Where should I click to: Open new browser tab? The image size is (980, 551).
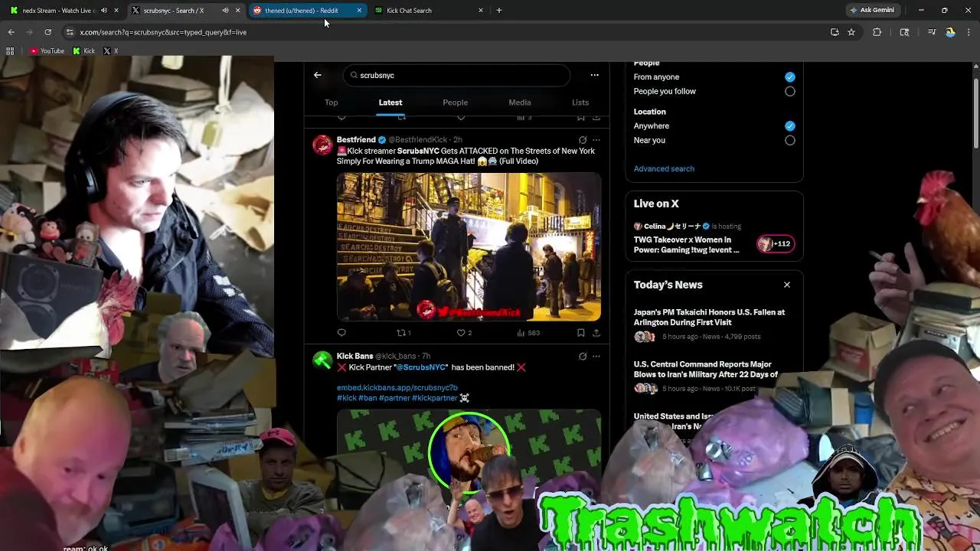(x=499, y=11)
